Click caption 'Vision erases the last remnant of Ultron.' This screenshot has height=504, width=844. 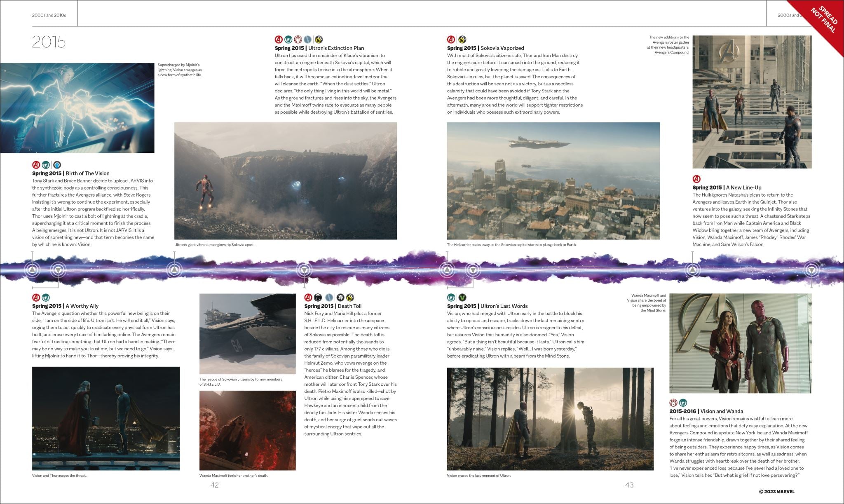(x=479, y=476)
